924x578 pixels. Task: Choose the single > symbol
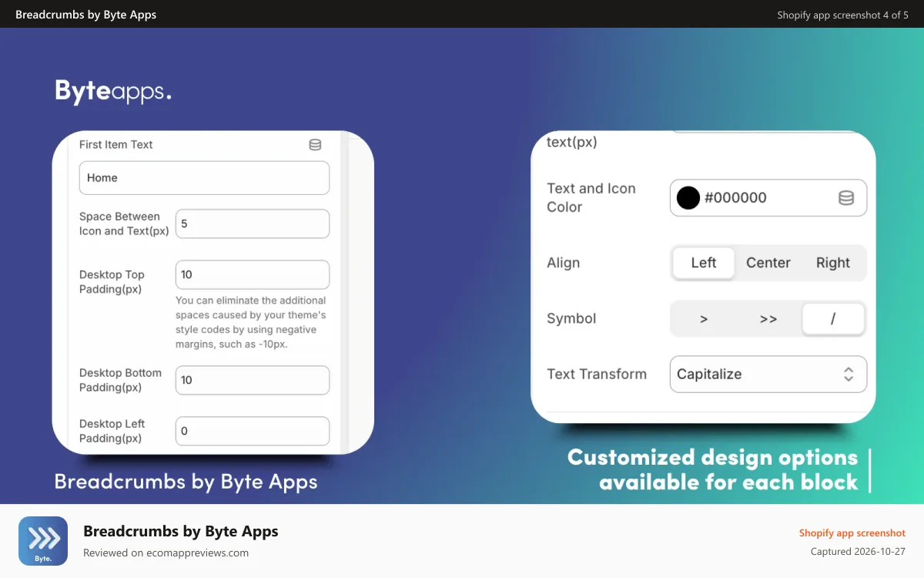pyautogui.click(x=704, y=318)
